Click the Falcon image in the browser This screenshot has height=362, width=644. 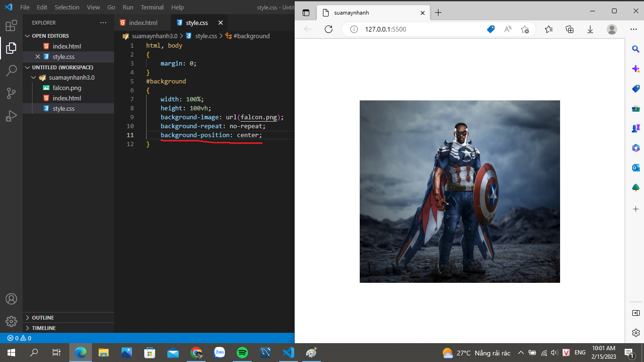click(460, 191)
